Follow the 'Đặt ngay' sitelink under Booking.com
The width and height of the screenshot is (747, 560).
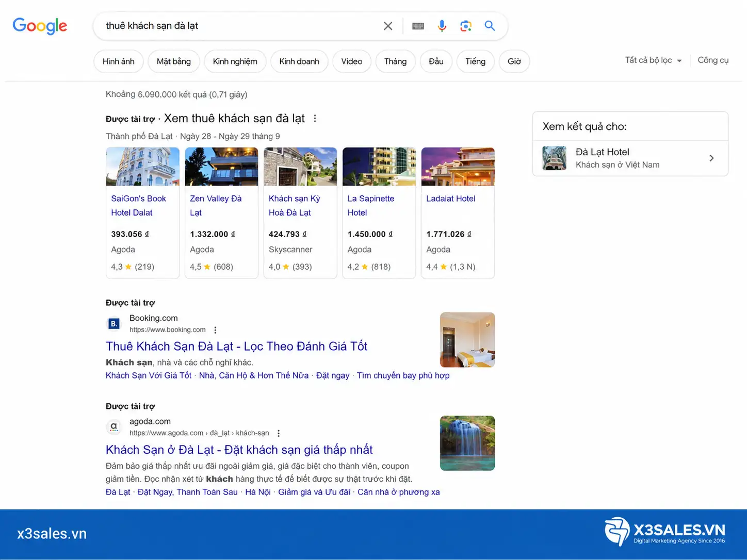click(333, 375)
